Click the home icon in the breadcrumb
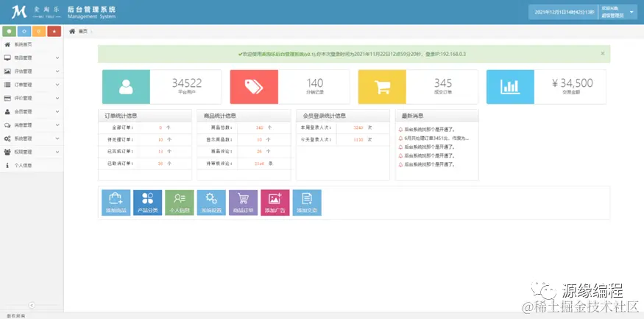The height and width of the screenshot is (319, 644). tap(72, 31)
